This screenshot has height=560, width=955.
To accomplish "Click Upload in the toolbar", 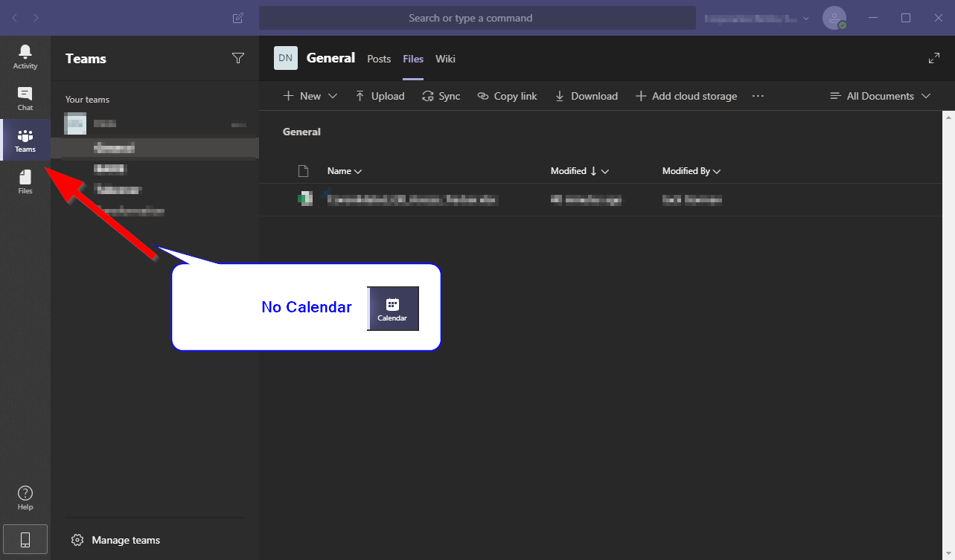I will click(380, 96).
